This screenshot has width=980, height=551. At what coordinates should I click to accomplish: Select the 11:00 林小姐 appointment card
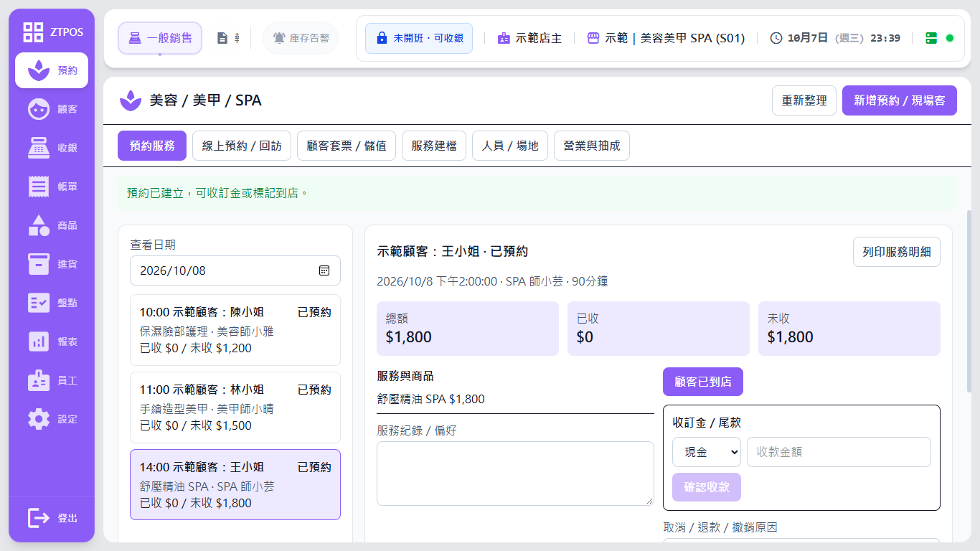tap(235, 408)
